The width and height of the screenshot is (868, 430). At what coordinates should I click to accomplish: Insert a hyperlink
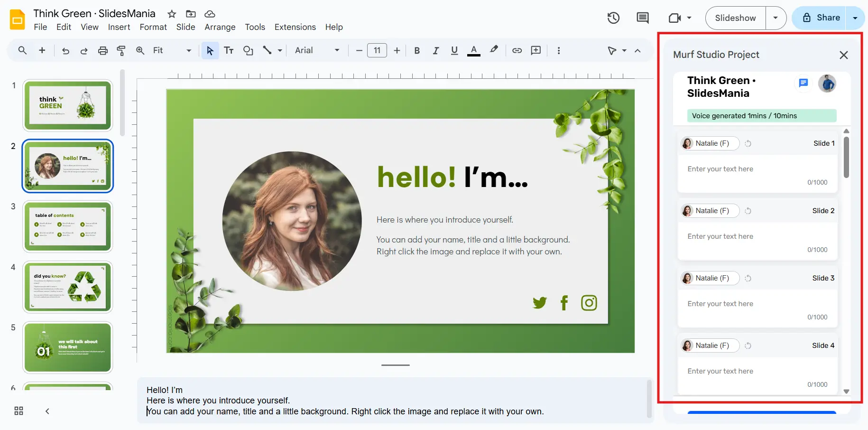[517, 50]
